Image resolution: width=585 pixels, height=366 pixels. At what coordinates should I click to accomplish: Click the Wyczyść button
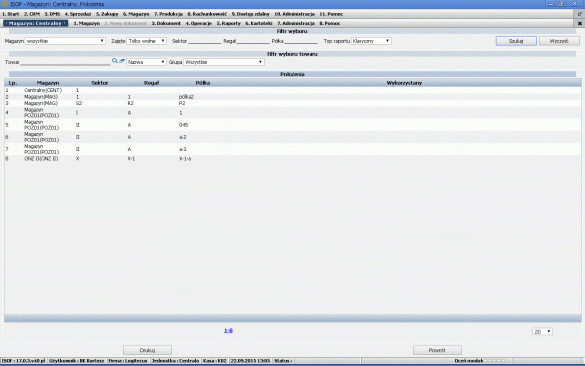[559, 41]
